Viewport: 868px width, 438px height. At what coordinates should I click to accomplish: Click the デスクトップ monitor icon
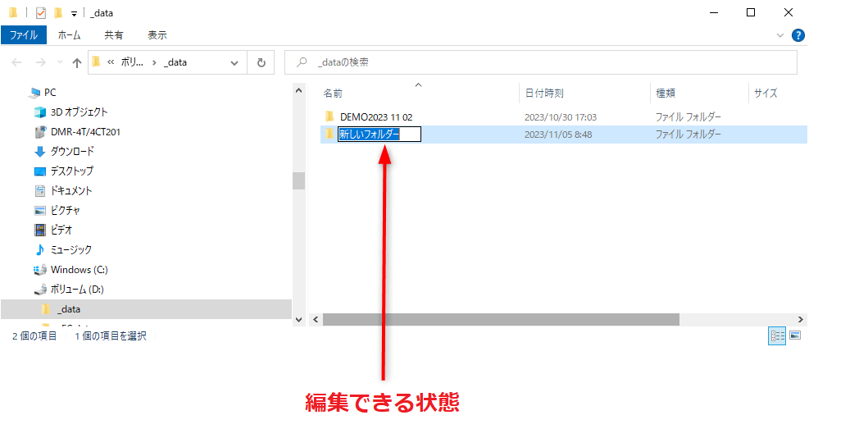coord(40,171)
